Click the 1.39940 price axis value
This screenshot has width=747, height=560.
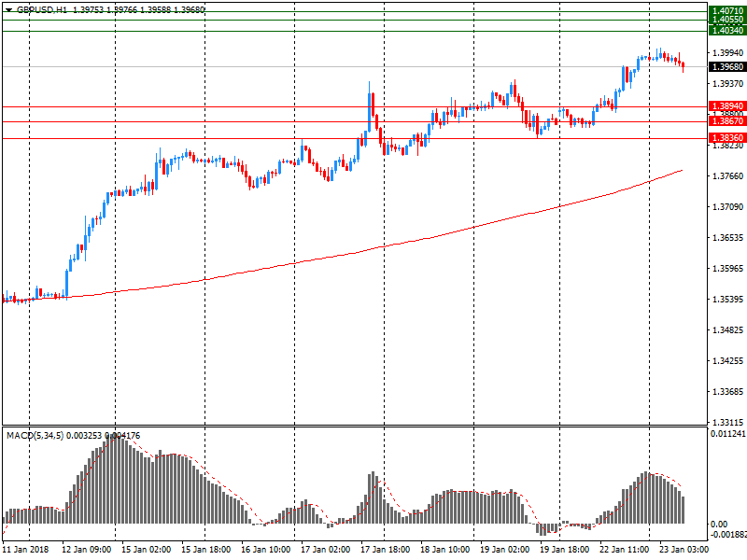click(727, 52)
